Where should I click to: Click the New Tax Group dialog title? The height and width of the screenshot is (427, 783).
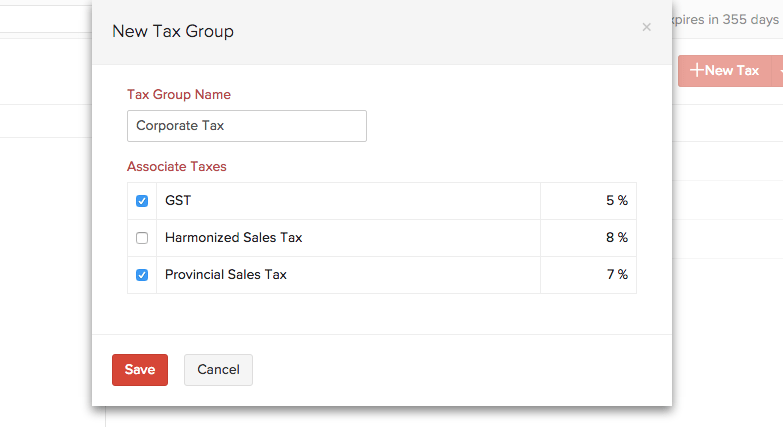click(173, 31)
